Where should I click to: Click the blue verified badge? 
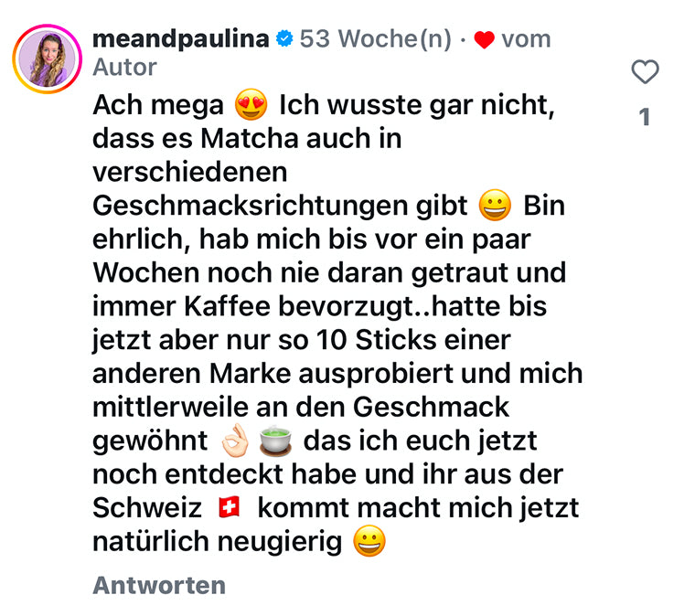[x=284, y=39]
